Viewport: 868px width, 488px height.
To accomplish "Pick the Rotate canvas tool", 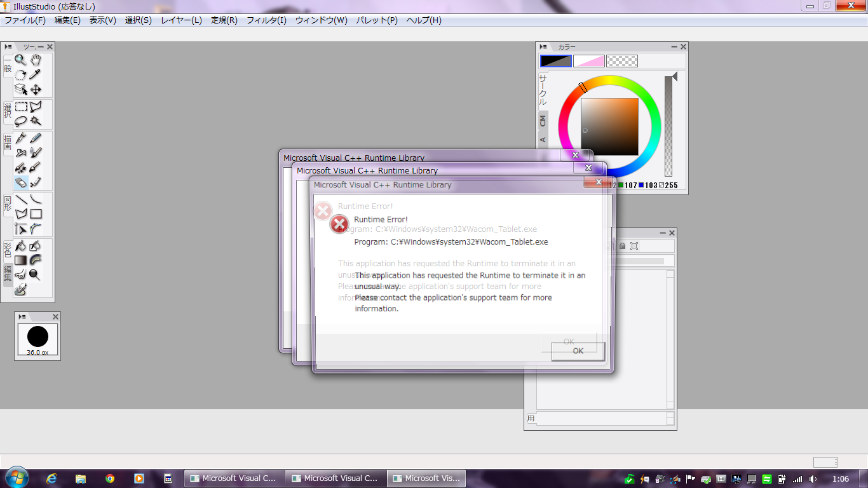I will click(21, 75).
